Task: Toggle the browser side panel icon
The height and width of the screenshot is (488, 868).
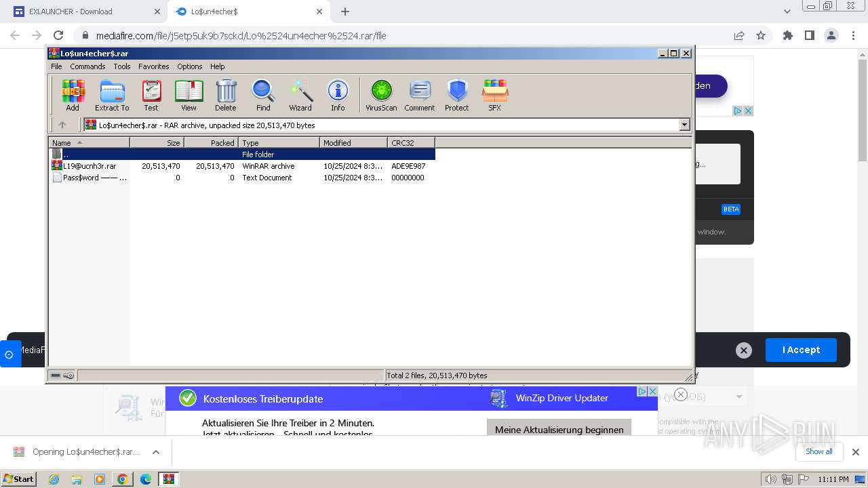Action: [809, 35]
